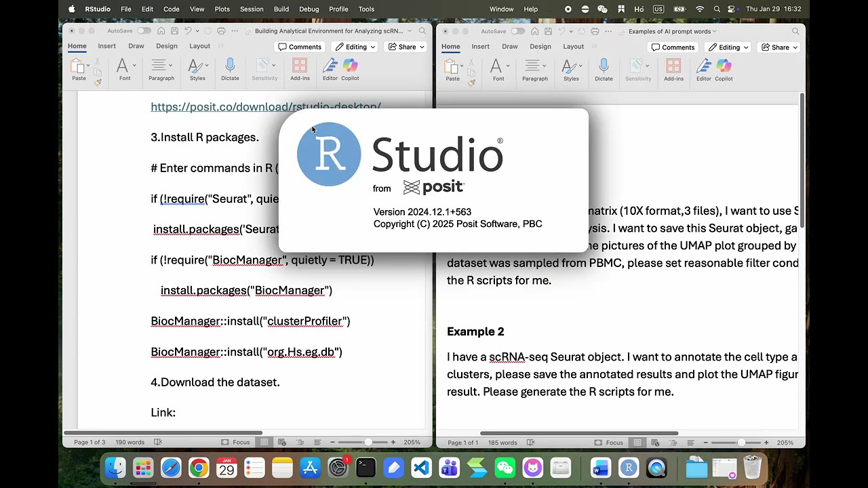Click Home icon in left Word title bar
This screenshot has height=488, width=868.
[161, 31]
